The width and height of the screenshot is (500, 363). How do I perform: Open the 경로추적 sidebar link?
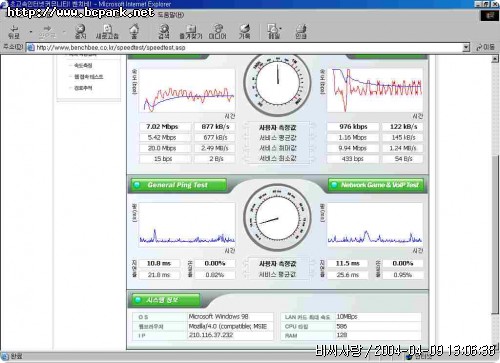click(83, 88)
